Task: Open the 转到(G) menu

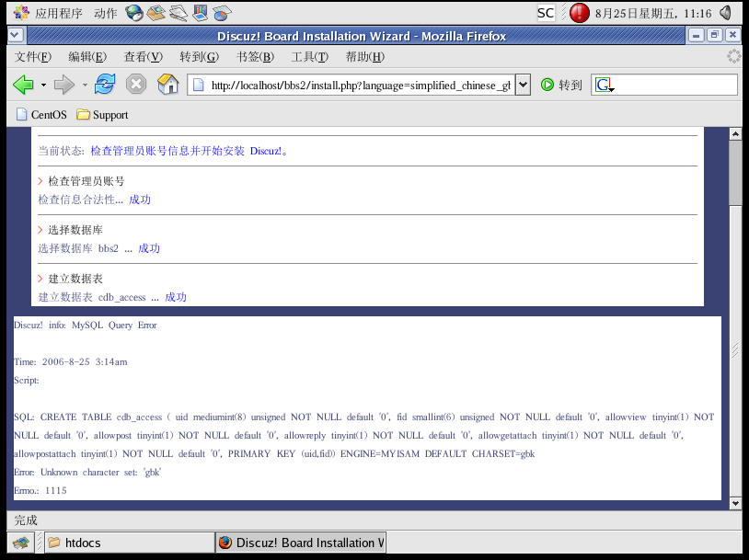Action: coord(199,57)
